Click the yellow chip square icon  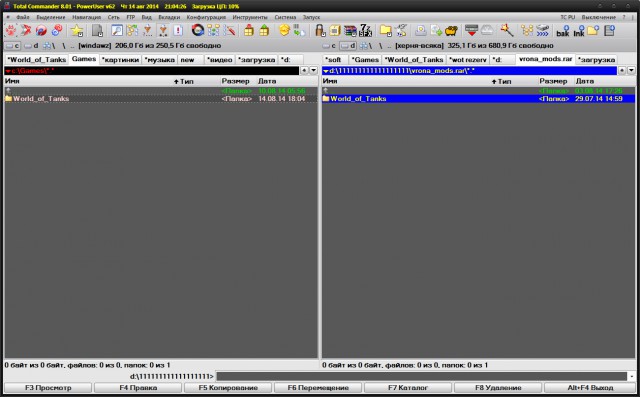[x=335, y=31]
